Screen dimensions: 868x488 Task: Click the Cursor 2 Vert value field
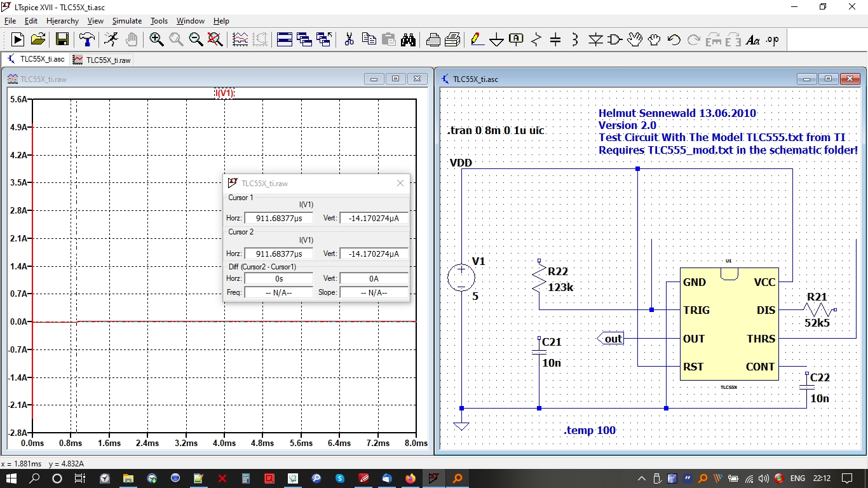pos(374,254)
